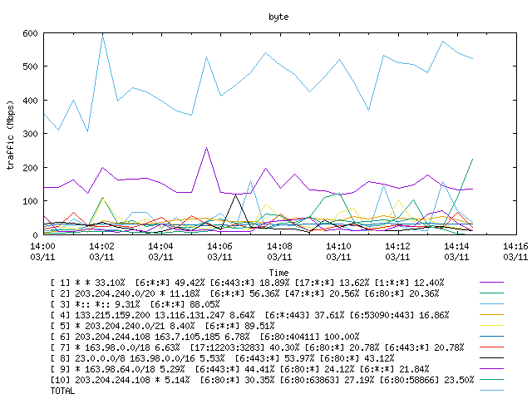This screenshot has height=399, width=532.
Task: Click green line end point near 225 Mbps
Action: 472,159
